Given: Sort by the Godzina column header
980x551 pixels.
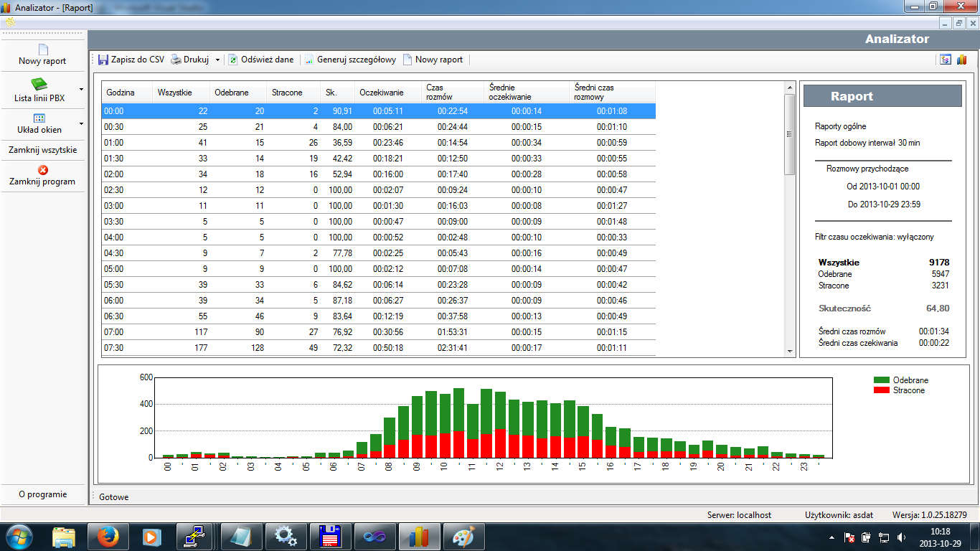Looking at the screenshot, I should [127, 93].
